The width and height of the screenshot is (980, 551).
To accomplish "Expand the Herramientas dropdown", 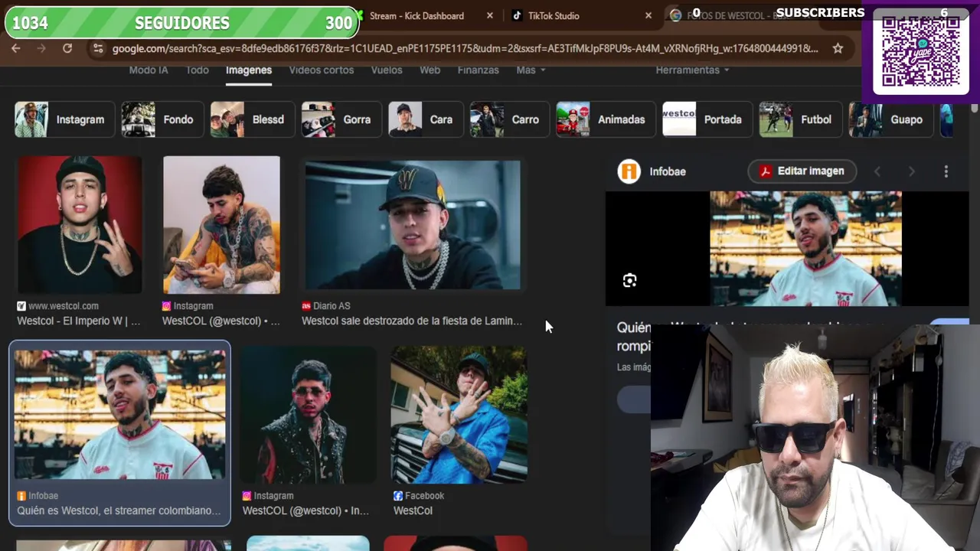I will (x=692, y=70).
